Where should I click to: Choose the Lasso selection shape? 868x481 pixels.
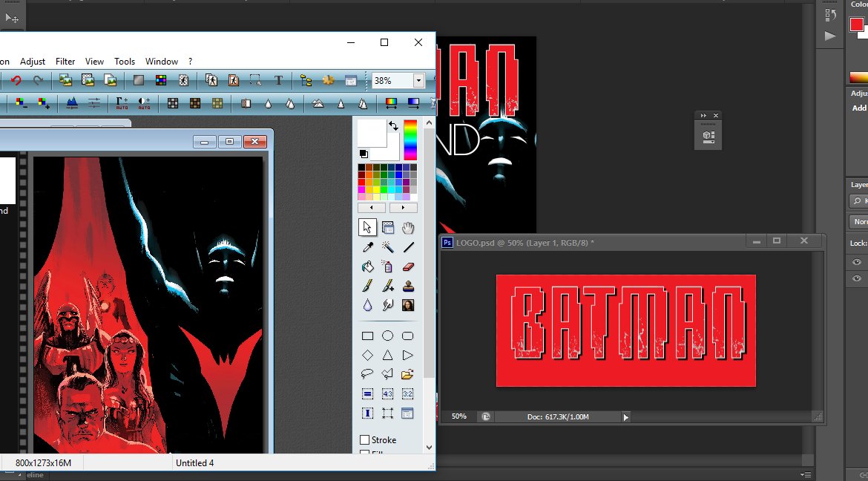click(367, 375)
